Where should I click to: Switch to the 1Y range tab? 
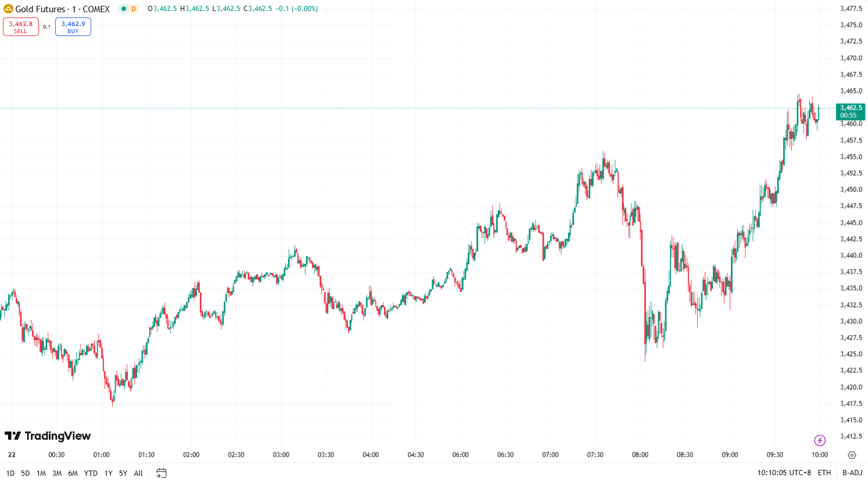click(107, 473)
